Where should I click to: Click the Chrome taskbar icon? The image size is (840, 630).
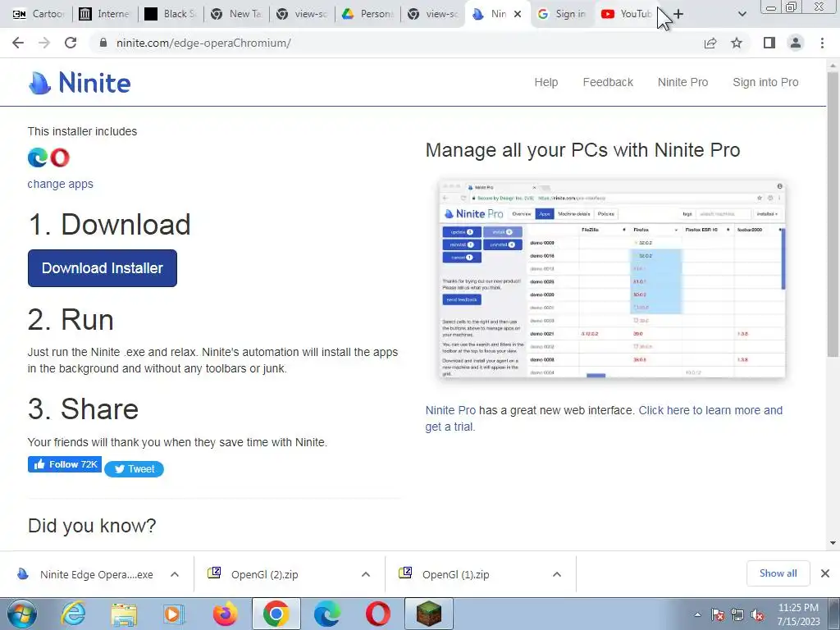pos(276,614)
